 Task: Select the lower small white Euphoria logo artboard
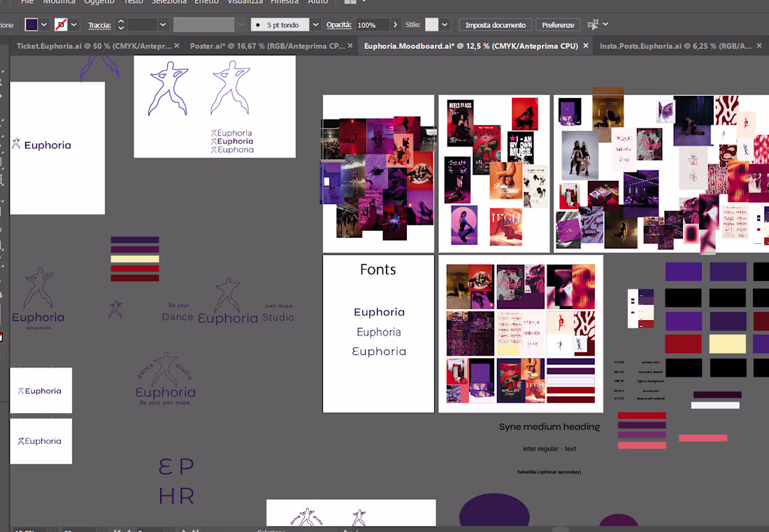point(41,441)
